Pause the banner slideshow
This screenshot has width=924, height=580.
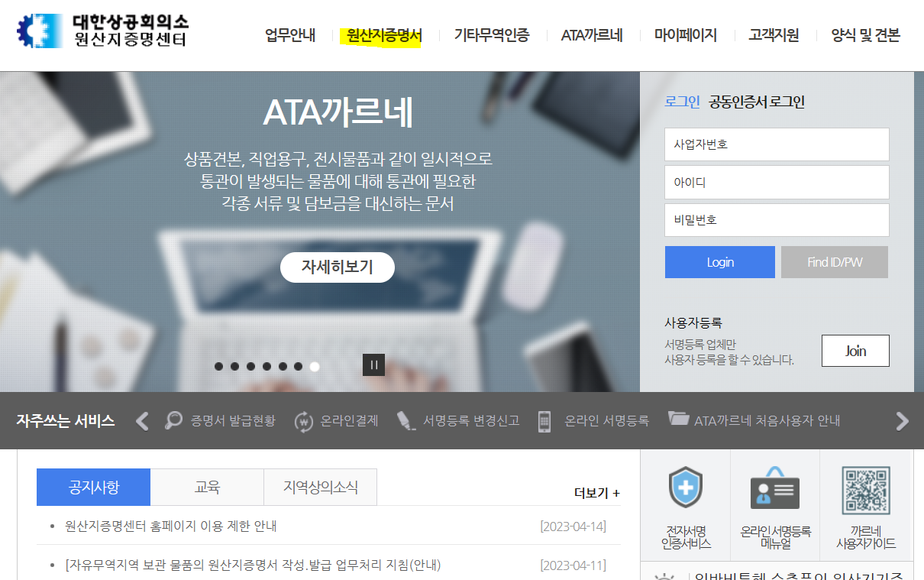(x=373, y=365)
